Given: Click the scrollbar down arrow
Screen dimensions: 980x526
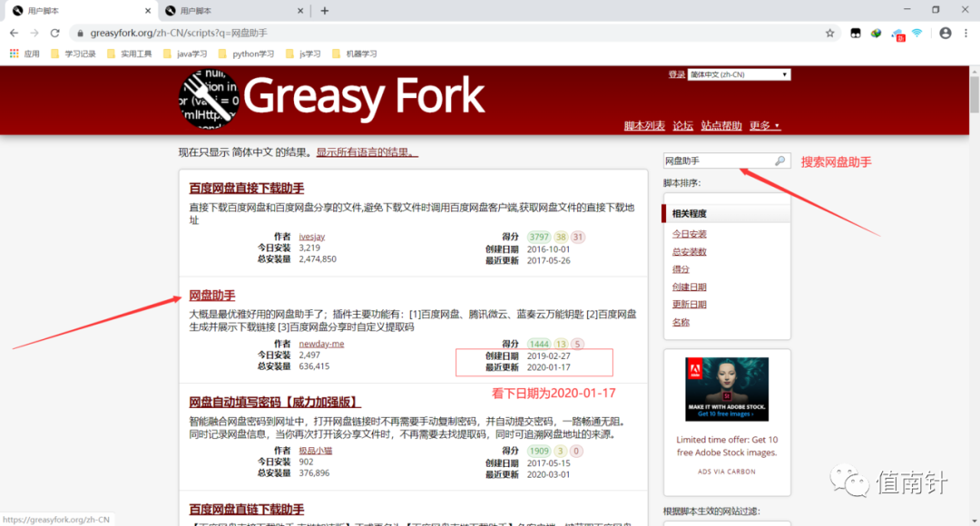Looking at the screenshot, I should tap(975, 521).
